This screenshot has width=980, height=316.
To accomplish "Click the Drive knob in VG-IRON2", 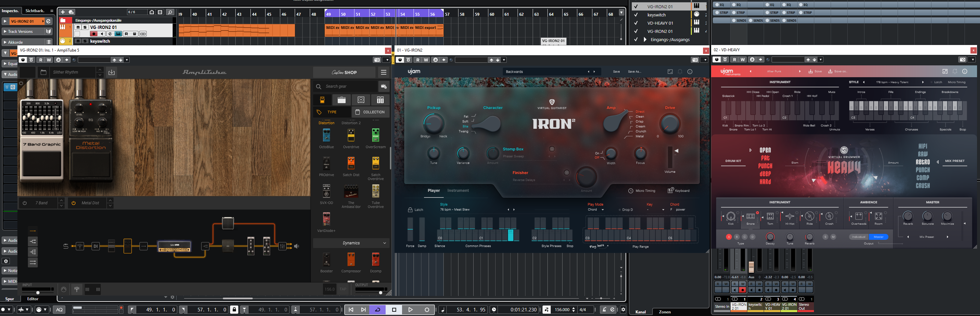I will tap(670, 124).
